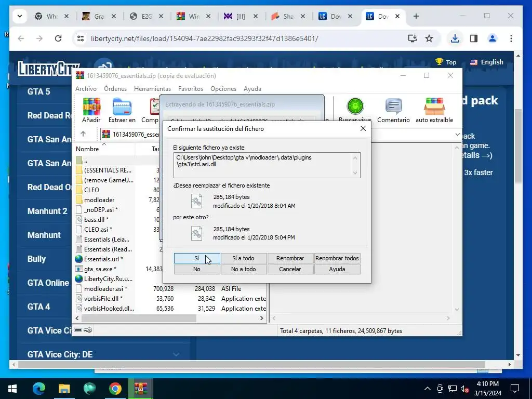Open Manhunt 2 in LibertyCity sidebar
The width and height of the screenshot is (532, 399).
pyautogui.click(x=47, y=211)
